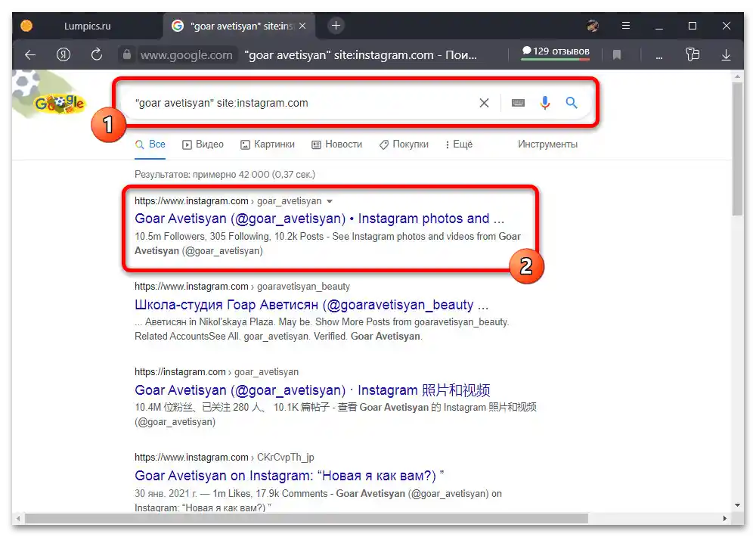Expand the dropdown arrow beside goar_avetisyan URL
This screenshot has width=756, height=537.
point(330,201)
